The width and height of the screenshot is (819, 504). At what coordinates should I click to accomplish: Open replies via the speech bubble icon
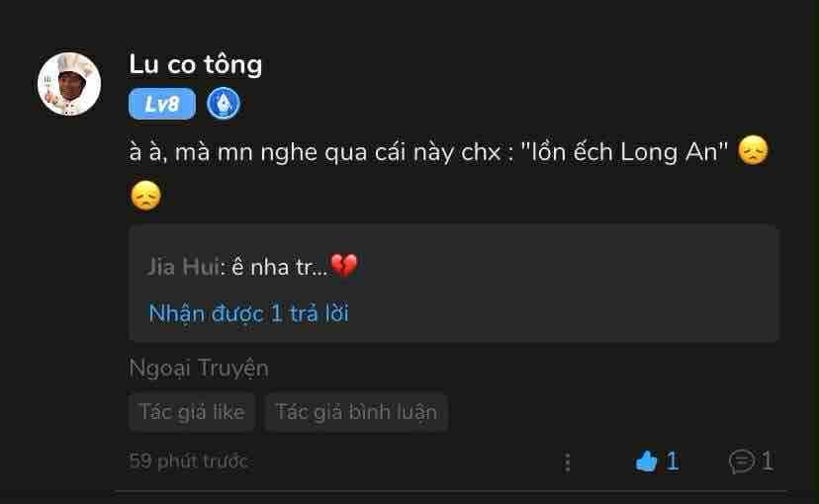741,461
